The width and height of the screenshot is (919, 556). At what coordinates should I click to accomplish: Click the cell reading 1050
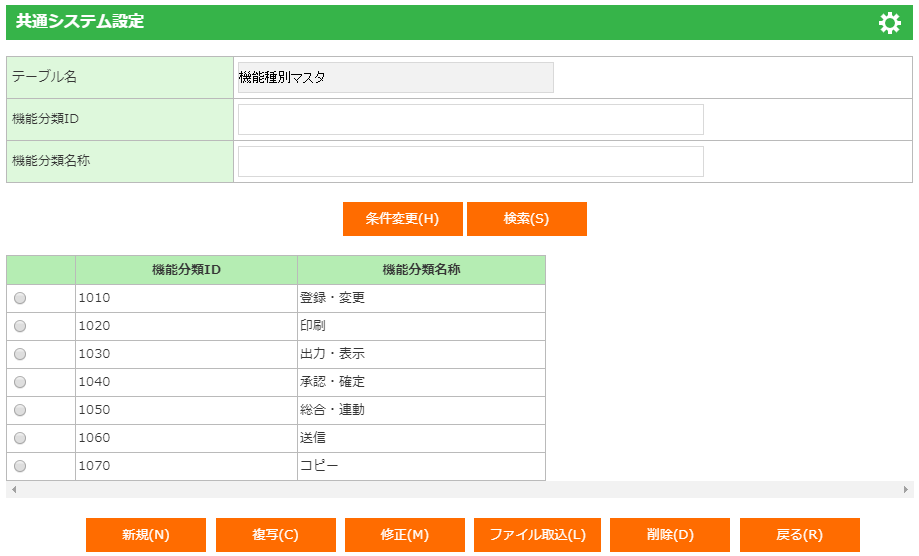pyautogui.click(x=186, y=410)
